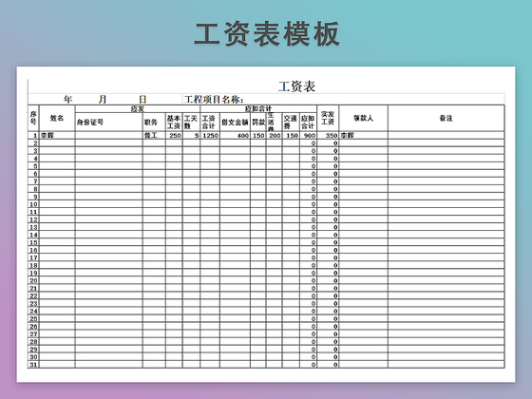The height and width of the screenshot is (399, 532).
Task: Click the '交通费' column header
Action: point(291,123)
